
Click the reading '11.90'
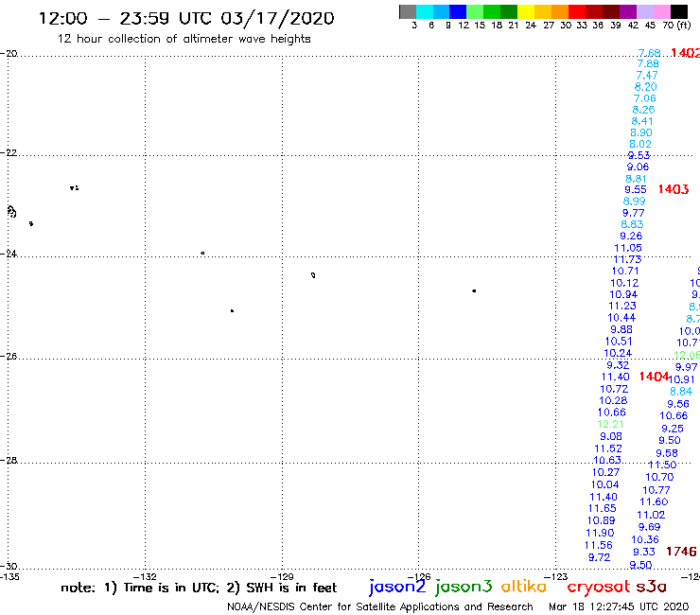(600, 533)
